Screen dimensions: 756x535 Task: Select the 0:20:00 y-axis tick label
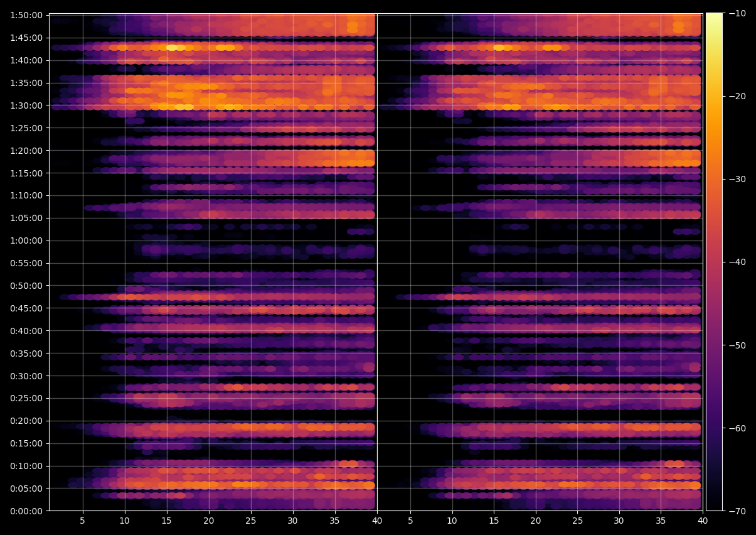click(26, 421)
